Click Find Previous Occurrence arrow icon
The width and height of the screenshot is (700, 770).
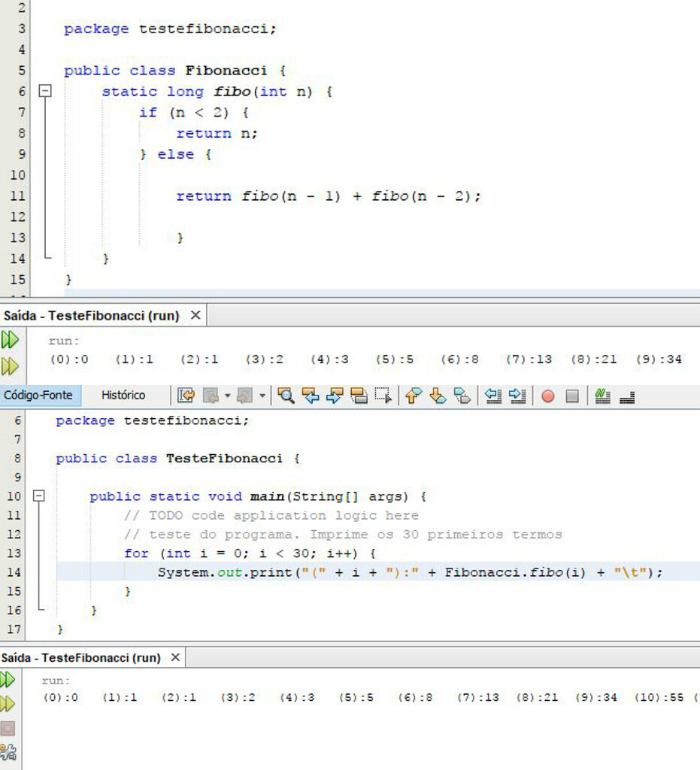[x=311, y=396]
